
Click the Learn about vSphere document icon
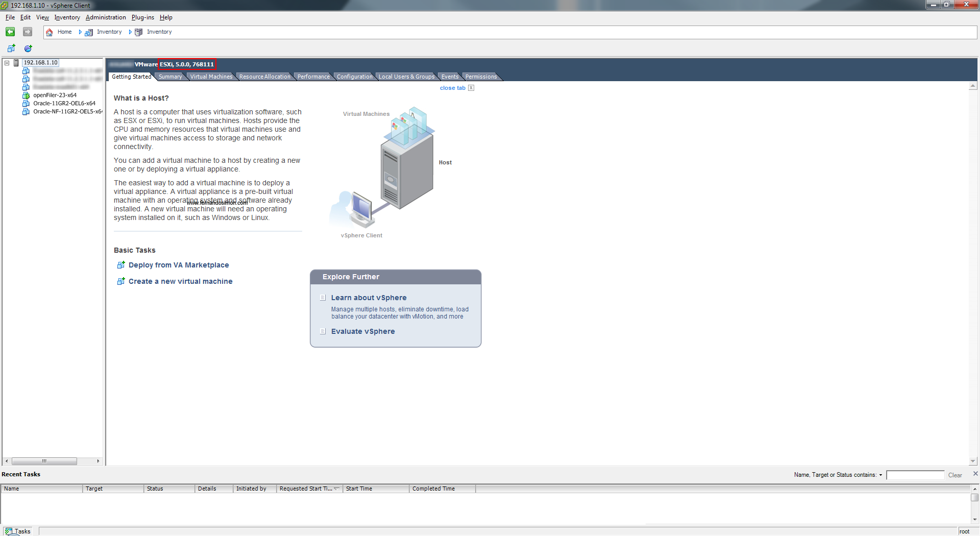(323, 298)
